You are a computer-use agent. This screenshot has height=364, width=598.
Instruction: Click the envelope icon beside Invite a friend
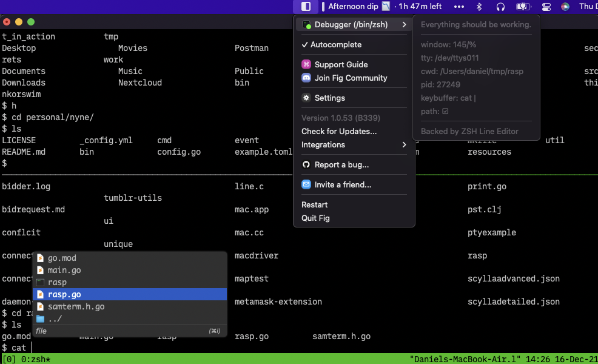click(x=307, y=184)
